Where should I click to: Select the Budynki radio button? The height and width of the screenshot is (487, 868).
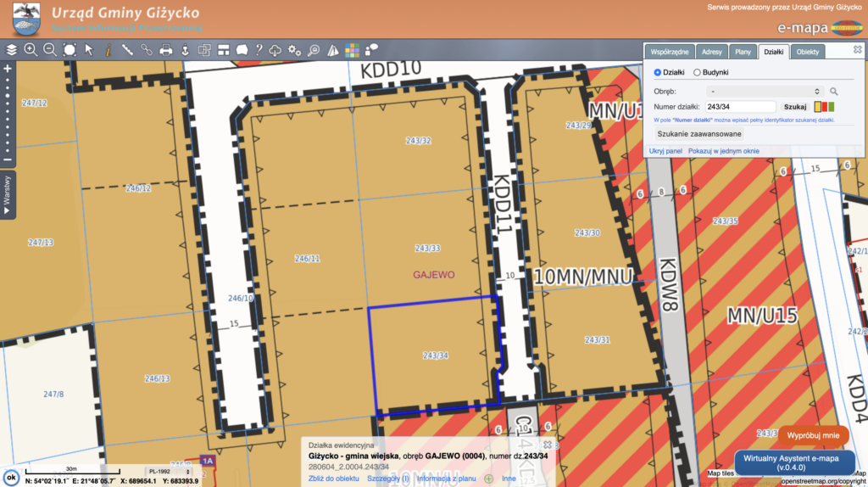[697, 73]
